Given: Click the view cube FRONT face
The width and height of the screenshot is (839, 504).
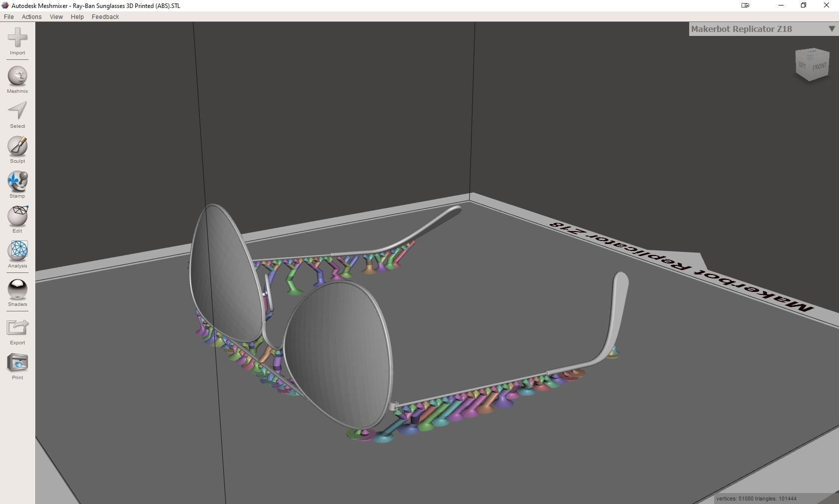Looking at the screenshot, I should 819,67.
